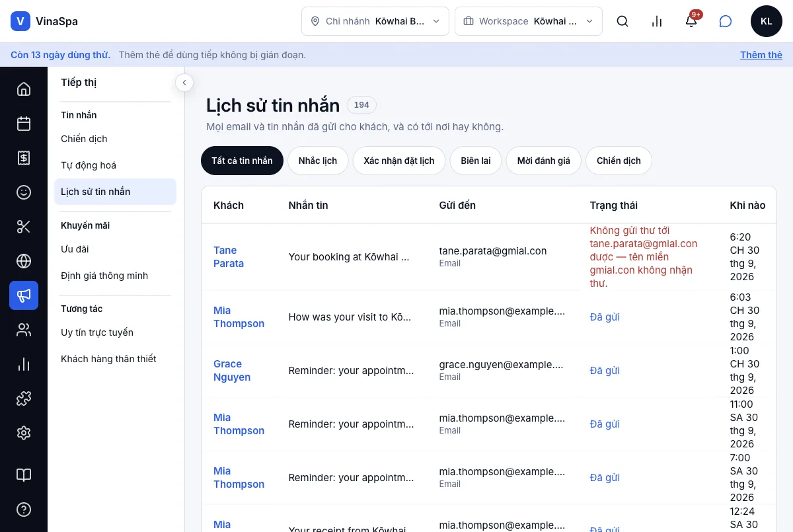Open customer Tane Parata link
Image resolution: width=793 pixels, height=532 pixels.
point(229,256)
